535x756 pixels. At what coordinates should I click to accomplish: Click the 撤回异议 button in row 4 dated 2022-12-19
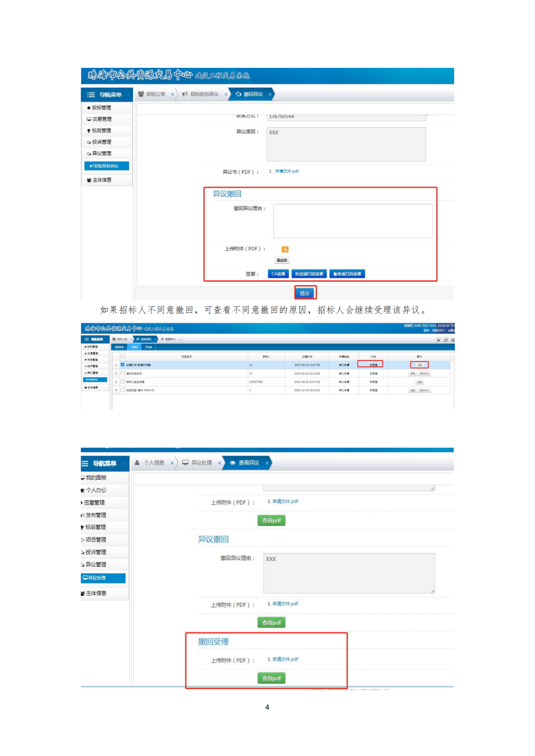(x=425, y=390)
